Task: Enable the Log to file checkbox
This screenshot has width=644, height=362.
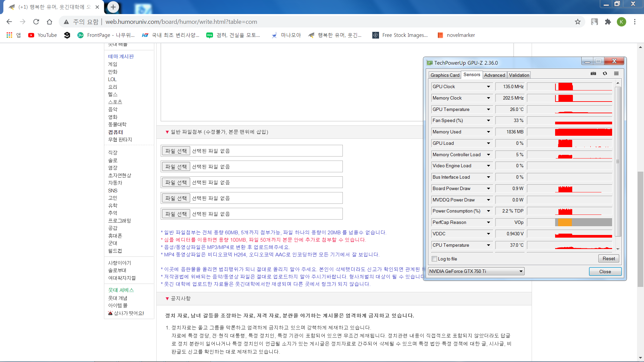Action: coord(435,259)
